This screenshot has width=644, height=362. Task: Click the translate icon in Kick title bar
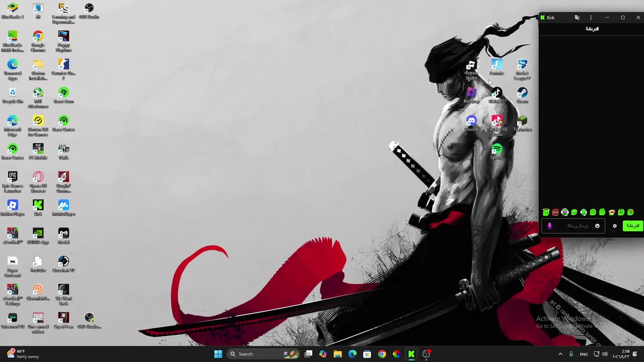click(577, 18)
